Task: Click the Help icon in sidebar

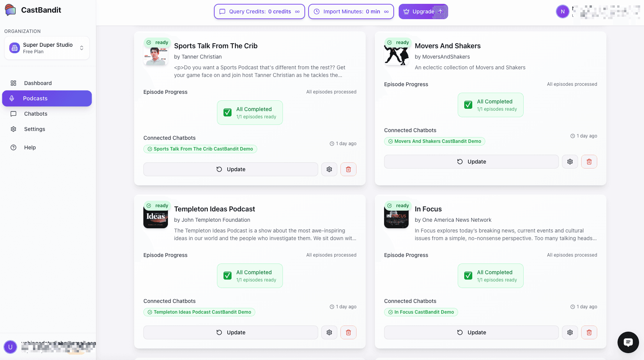Action: [14, 147]
